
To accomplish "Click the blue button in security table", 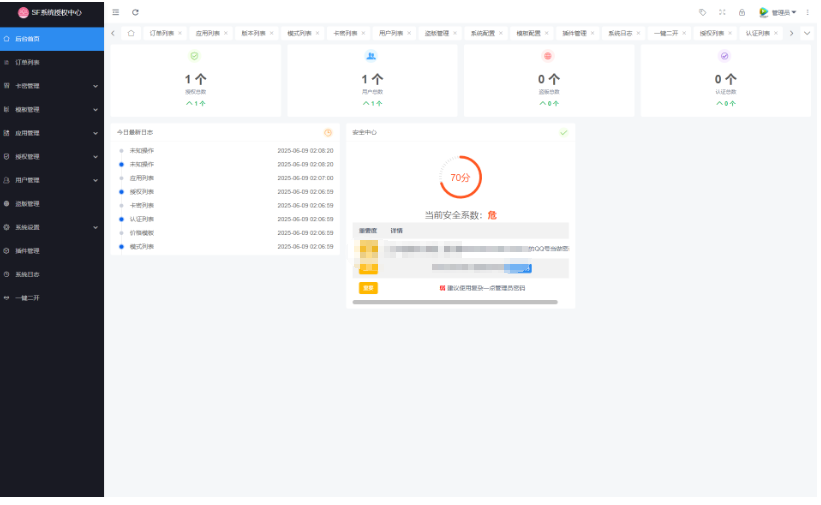I will [x=518, y=268].
